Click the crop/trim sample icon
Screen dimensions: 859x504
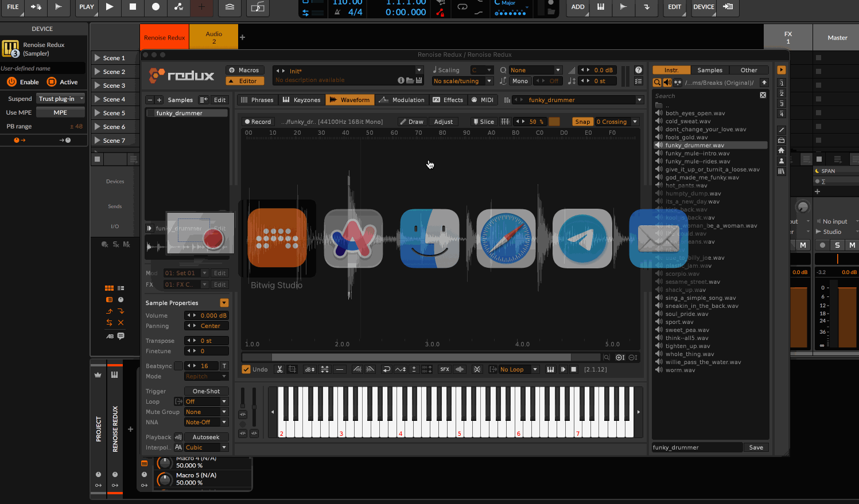pos(292,369)
